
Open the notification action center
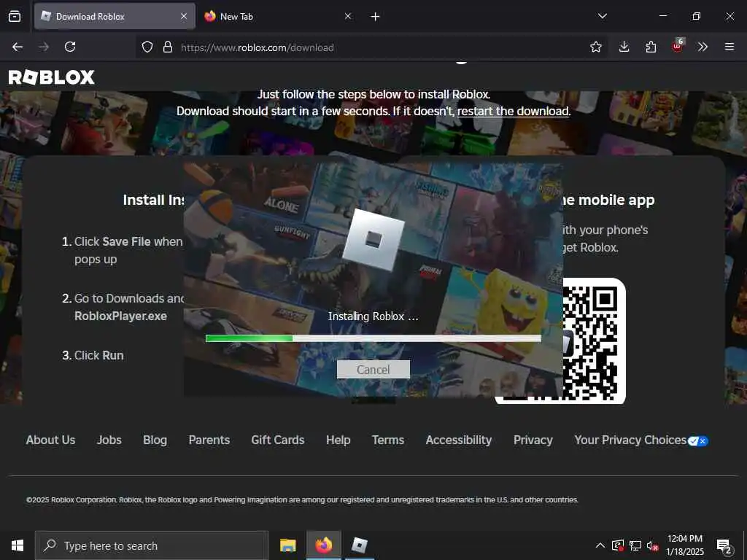724,545
